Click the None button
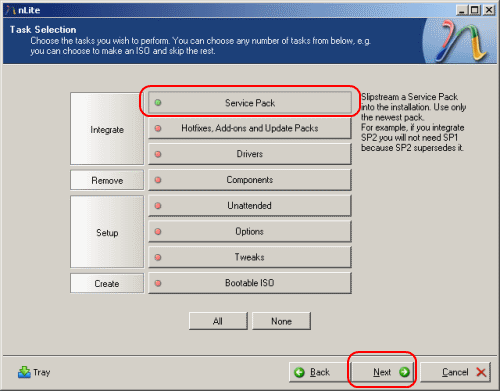The width and height of the screenshot is (500, 391). 281,321
